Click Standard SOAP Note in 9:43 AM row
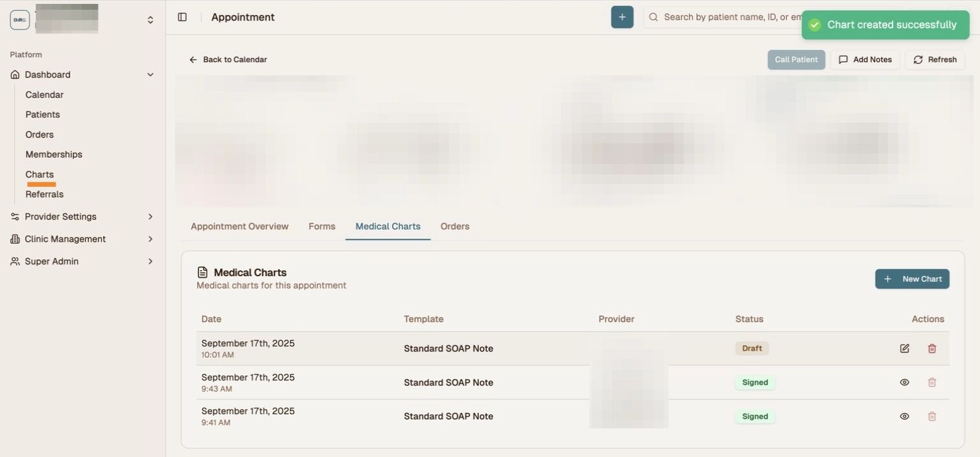Viewport: 980px width, 457px height. (x=449, y=382)
